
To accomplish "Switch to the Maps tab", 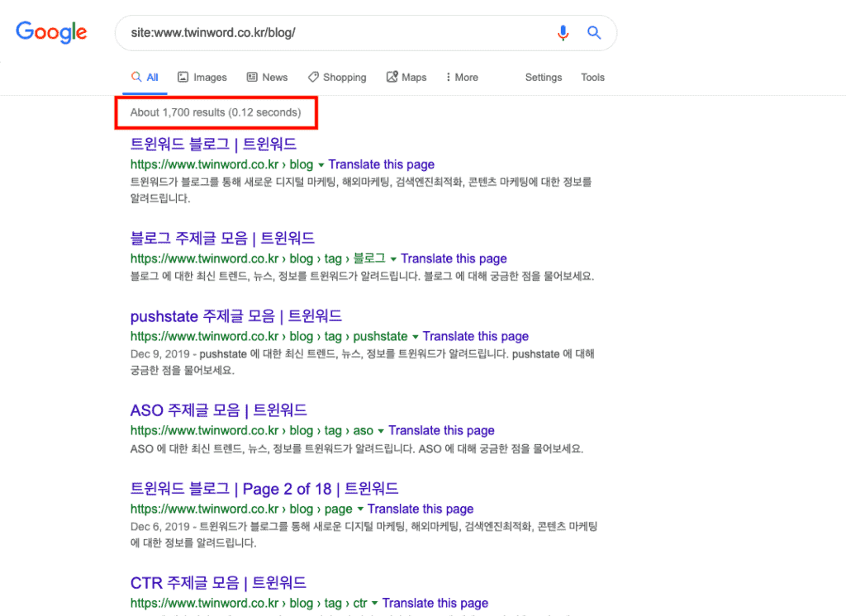I will (406, 77).
